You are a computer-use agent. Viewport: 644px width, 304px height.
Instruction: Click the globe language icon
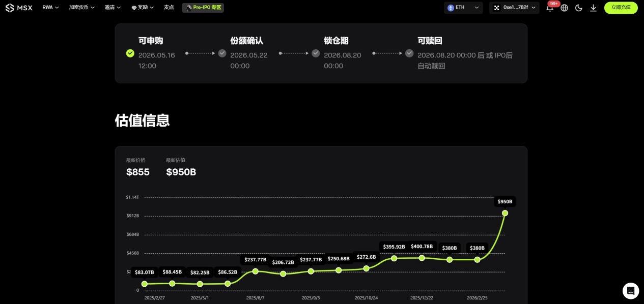tap(564, 8)
